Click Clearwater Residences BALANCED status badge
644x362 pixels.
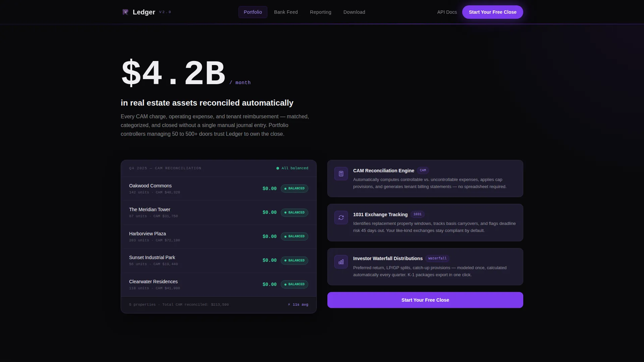(x=294, y=284)
